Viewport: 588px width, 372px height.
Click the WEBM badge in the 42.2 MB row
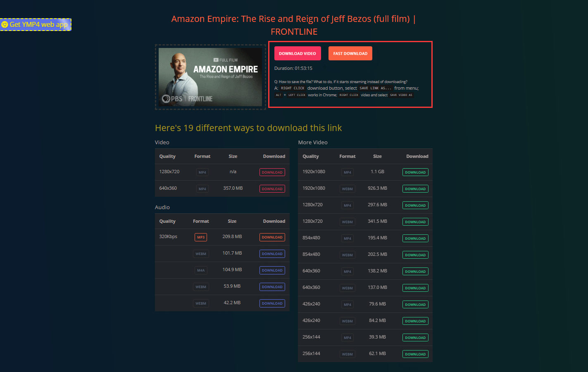pos(201,303)
